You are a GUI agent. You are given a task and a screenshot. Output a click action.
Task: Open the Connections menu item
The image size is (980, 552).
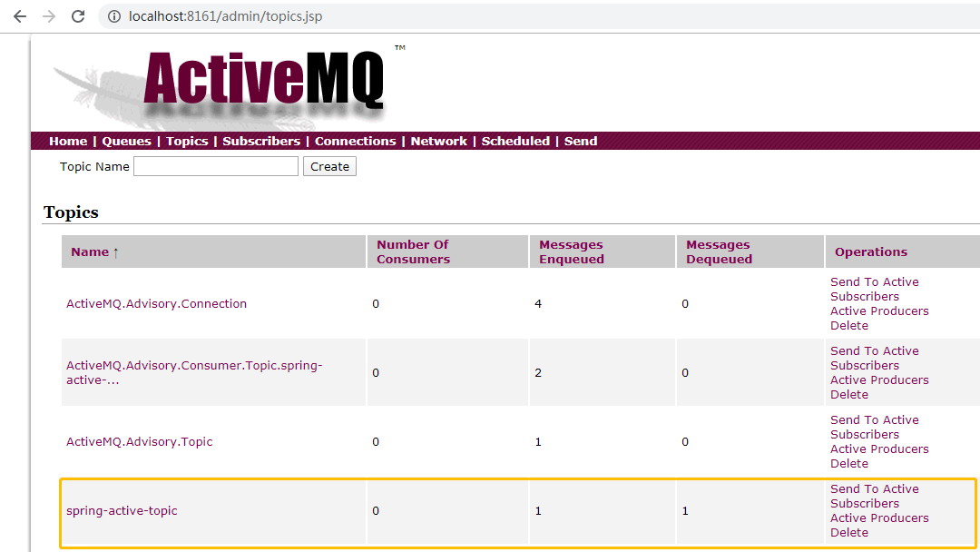click(x=355, y=142)
